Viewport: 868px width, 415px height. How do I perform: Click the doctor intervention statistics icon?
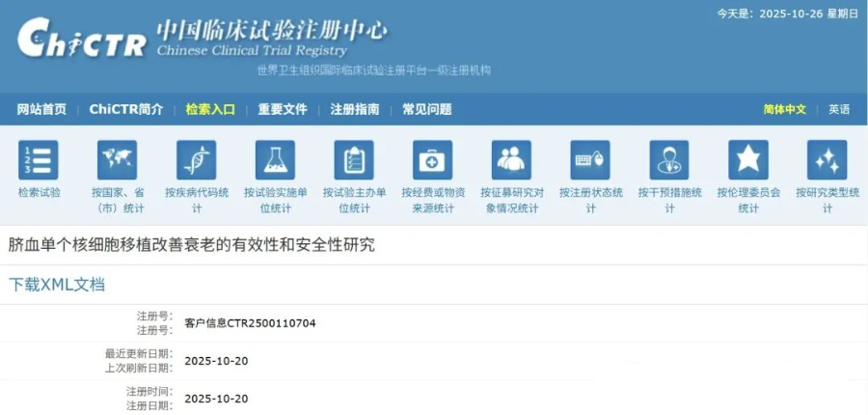point(669,160)
